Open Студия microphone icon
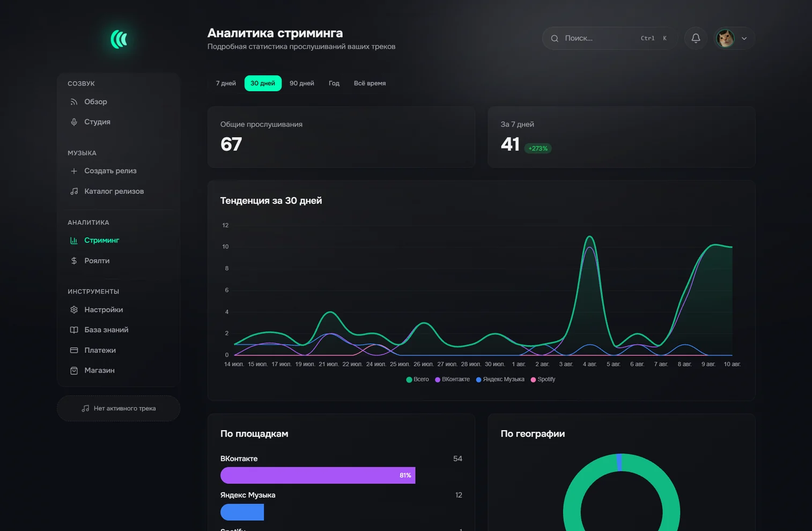 pos(74,122)
